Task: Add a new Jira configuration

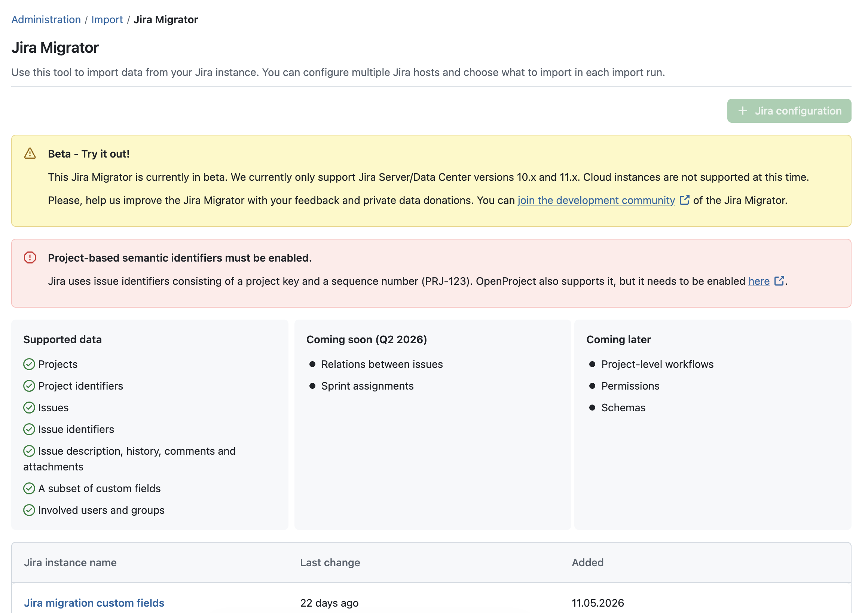Action: (789, 111)
